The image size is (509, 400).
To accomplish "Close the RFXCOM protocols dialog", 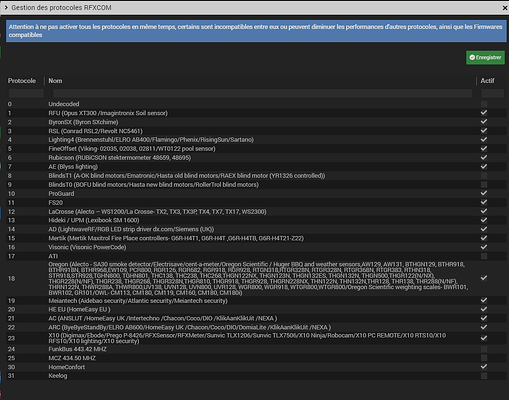I will click(505, 8).
